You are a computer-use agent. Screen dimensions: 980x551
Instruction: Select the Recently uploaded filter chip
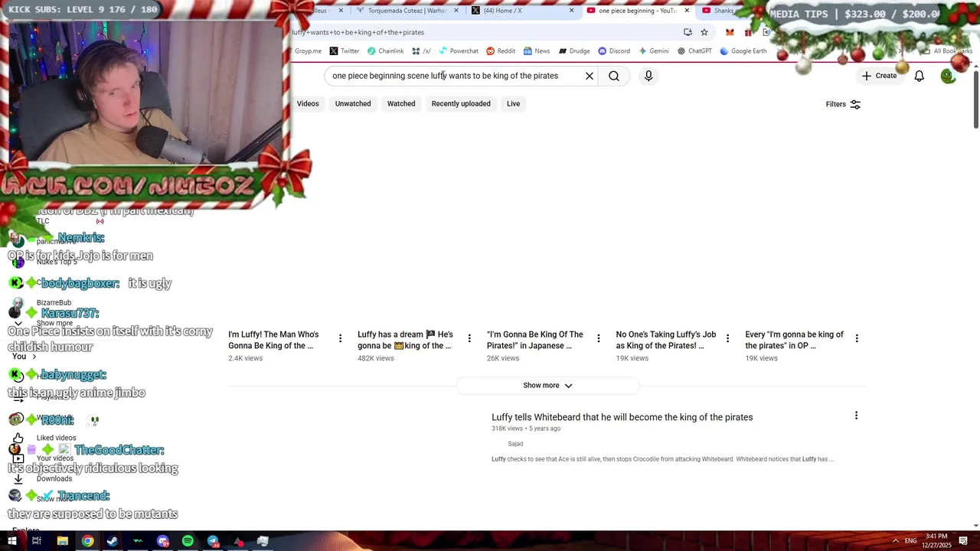point(461,104)
